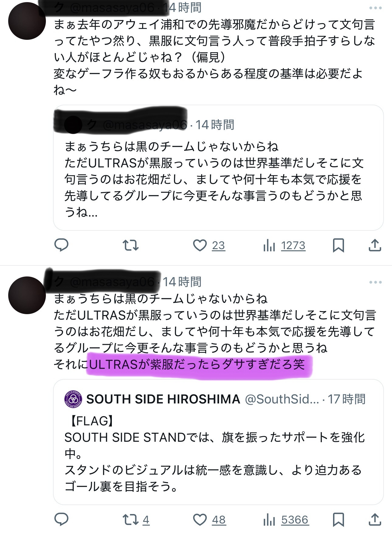Share the second tweet
The height and width of the screenshot is (535, 392).
click(x=375, y=520)
